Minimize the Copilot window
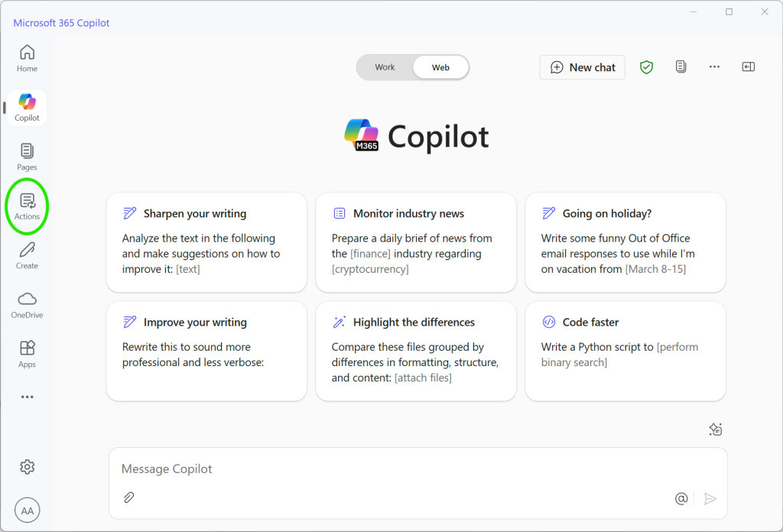This screenshot has height=532, width=783. pyautogui.click(x=693, y=12)
